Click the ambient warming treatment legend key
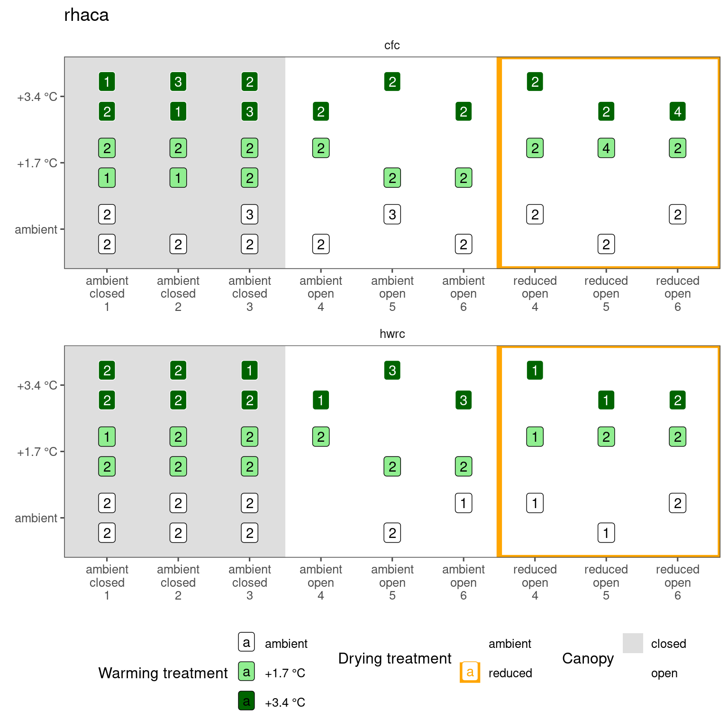 click(246, 643)
